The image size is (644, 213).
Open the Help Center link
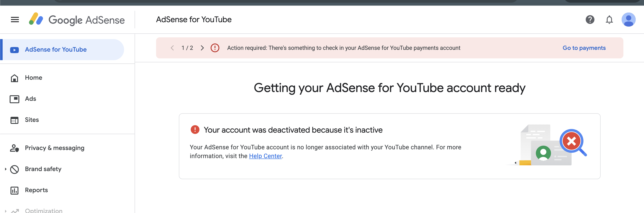pyautogui.click(x=265, y=156)
